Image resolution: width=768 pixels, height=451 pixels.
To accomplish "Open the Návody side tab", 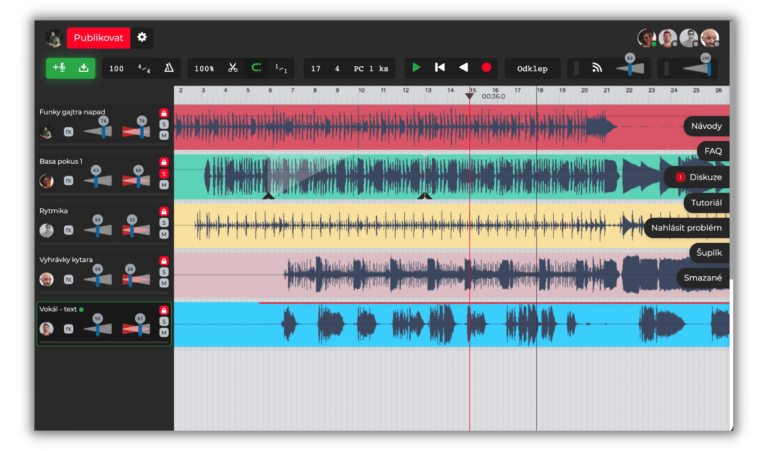I will (x=706, y=126).
